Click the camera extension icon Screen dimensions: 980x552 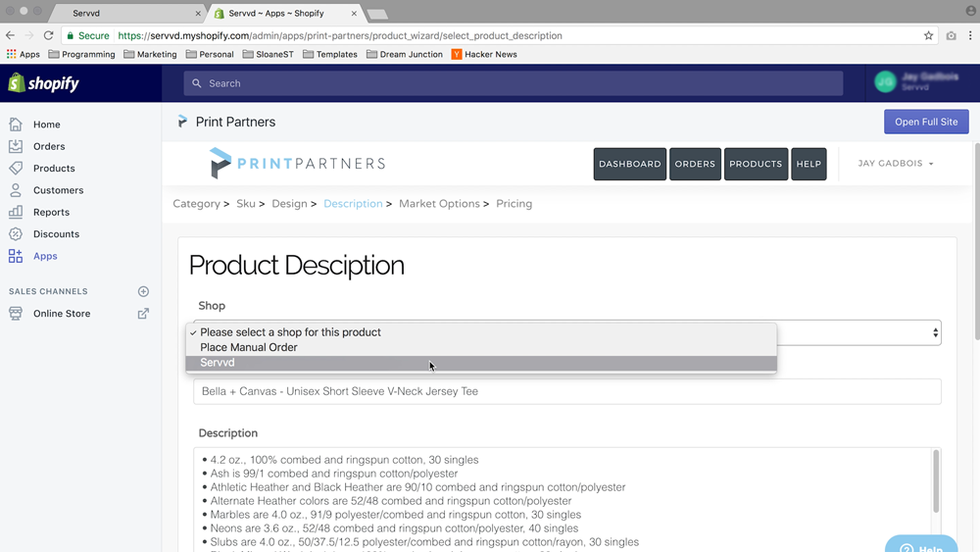(951, 35)
